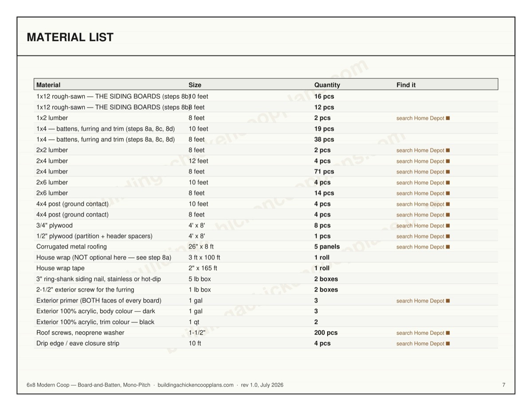This screenshot has width=532, height=411.
Task: Click the 3" ring-shank siding nail row
Action: (x=98, y=279)
